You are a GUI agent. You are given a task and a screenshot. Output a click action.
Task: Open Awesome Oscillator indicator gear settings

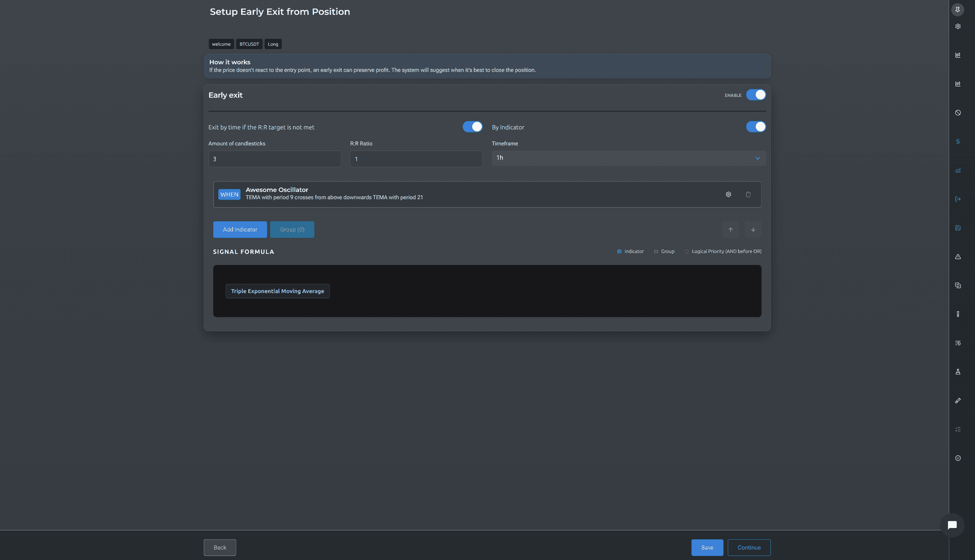point(728,194)
